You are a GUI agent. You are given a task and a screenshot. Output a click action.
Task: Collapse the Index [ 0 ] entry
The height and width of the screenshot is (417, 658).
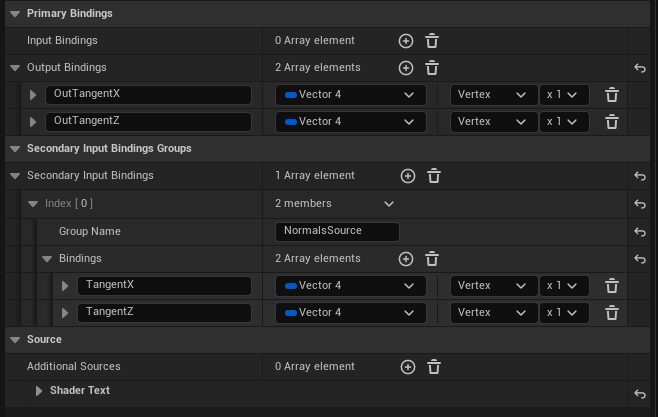[x=33, y=204]
